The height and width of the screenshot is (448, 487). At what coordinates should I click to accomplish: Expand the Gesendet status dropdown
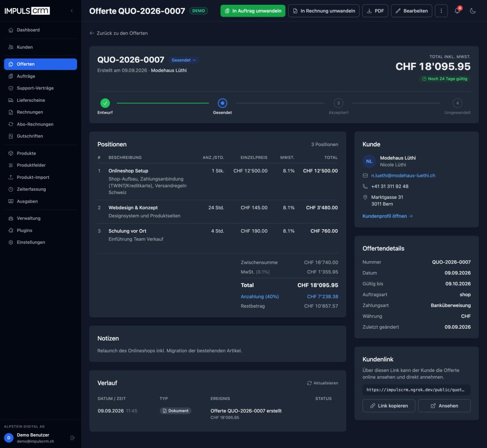pos(184,60)
